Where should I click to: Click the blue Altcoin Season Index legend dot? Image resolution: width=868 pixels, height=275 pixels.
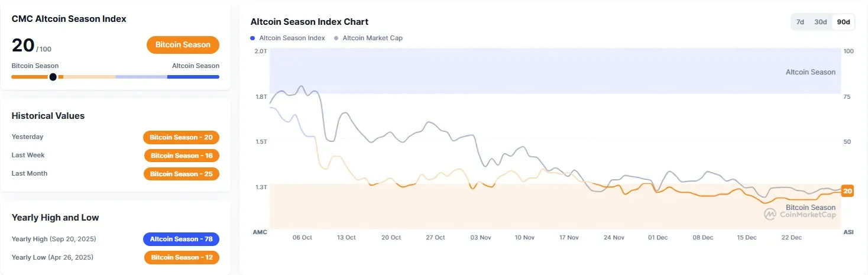coord(253,38)
